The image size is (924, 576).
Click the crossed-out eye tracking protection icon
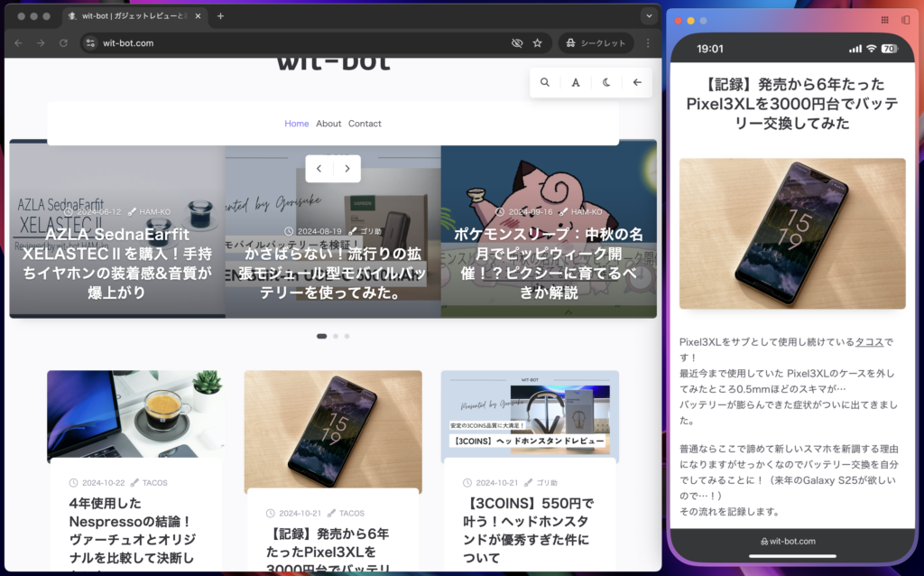coord(517,42)
